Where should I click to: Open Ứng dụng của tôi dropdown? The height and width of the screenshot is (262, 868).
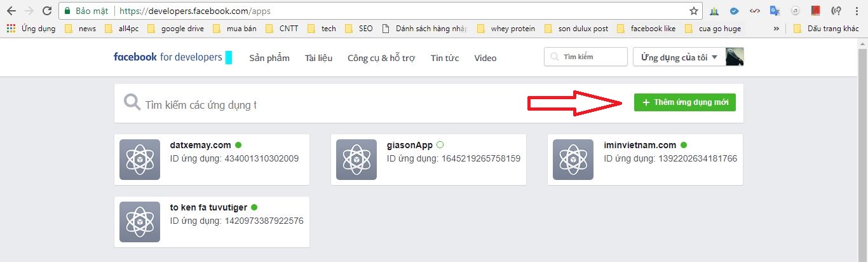[679, 57]
